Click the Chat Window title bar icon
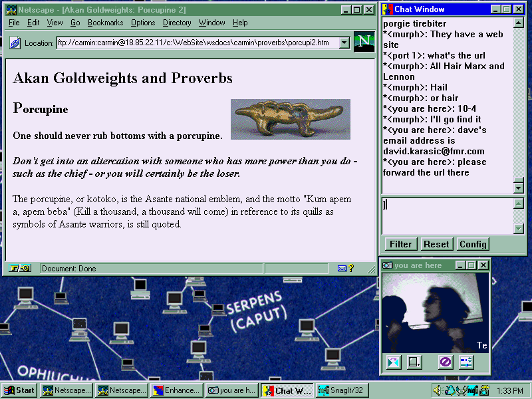This screenshot has width=532, height=399. click(x=387, y=9)
